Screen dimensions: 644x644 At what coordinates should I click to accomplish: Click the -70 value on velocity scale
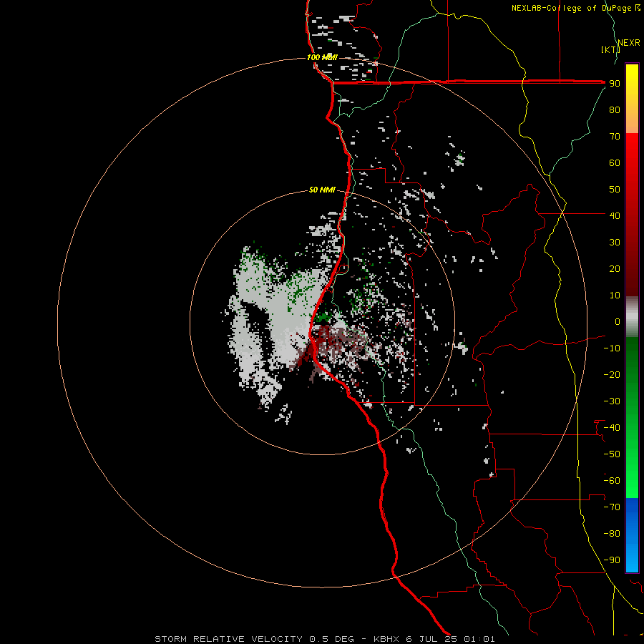point(612,507)
